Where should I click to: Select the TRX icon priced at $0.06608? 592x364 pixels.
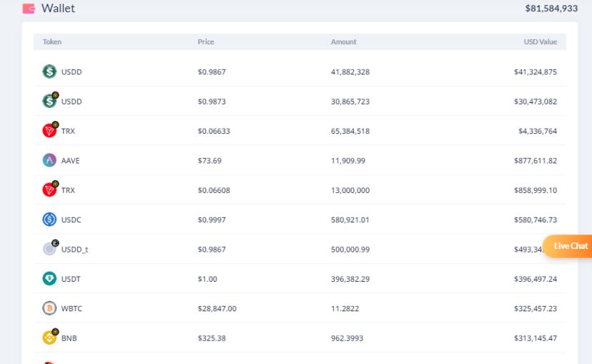(49, 190)
